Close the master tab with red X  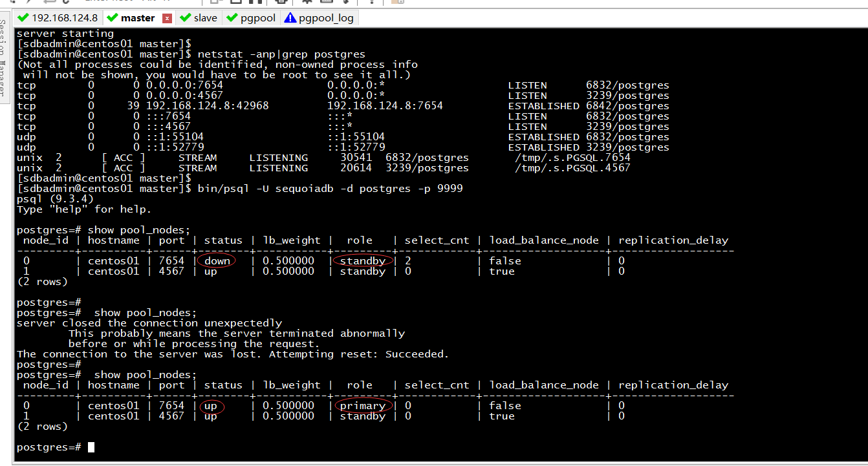pos(167,19)
